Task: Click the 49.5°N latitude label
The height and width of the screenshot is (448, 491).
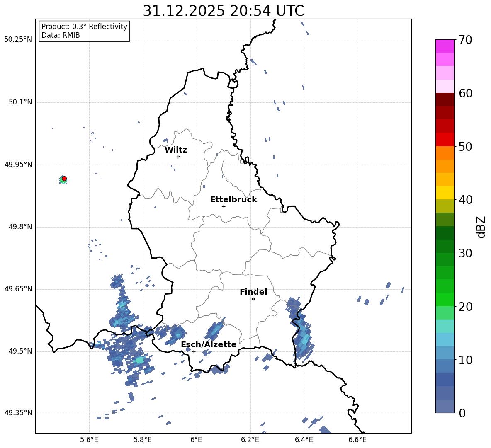Action: click(x=20, y=351)
